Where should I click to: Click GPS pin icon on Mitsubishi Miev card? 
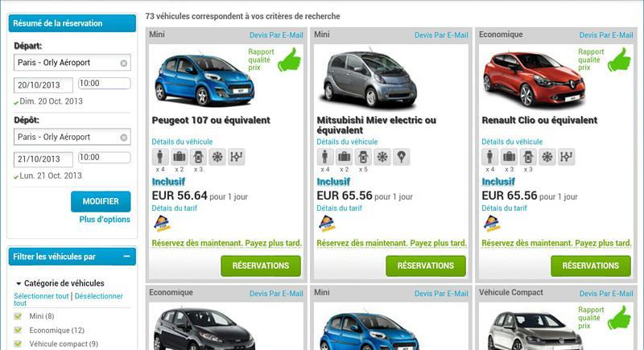(401, 157)
